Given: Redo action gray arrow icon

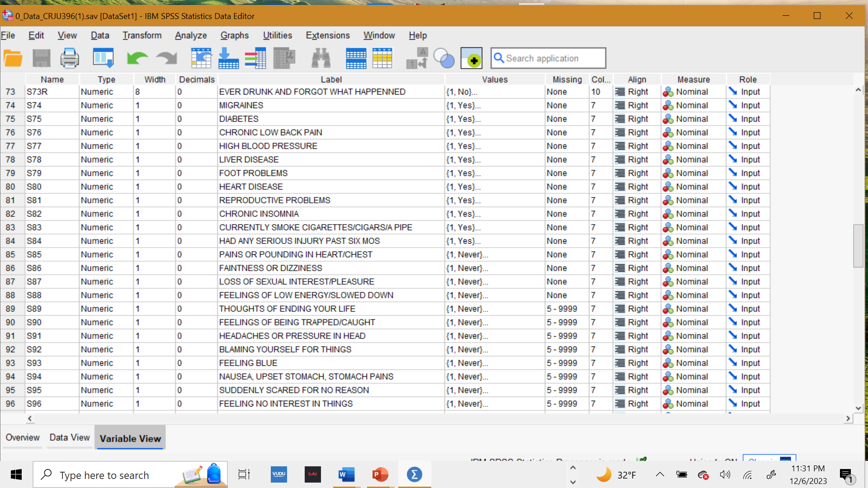Looking at the screenshot, I should click(x=166, y=58).
